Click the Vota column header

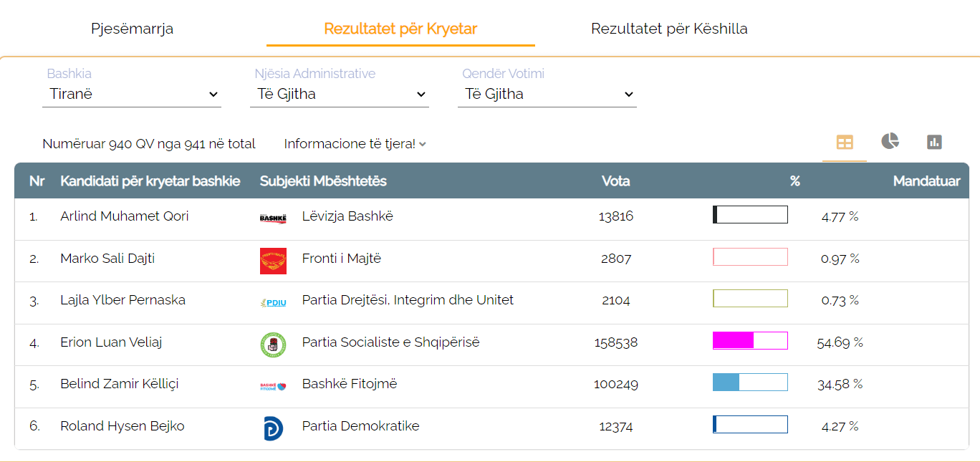pyautogui.click(x=615, y=181)
